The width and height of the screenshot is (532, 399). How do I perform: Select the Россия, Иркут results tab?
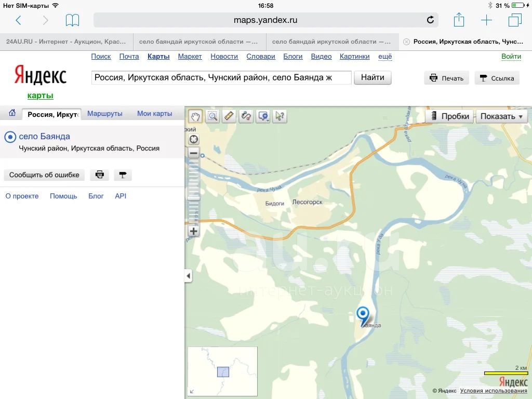click(52, 114)
